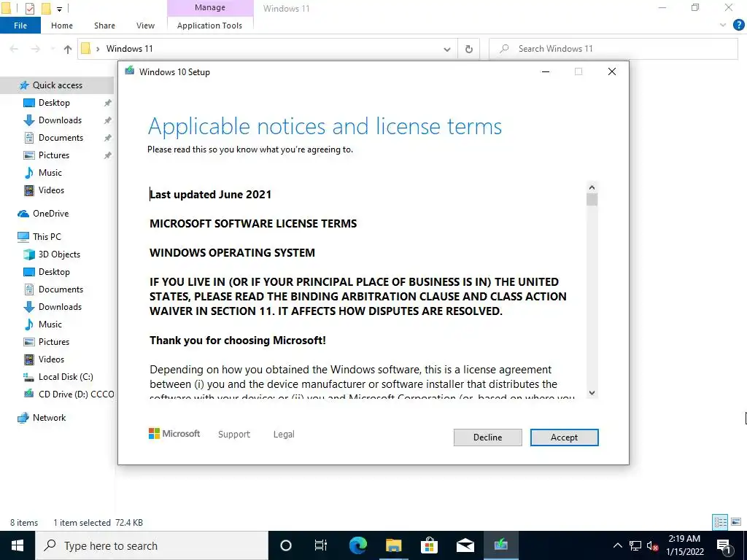Switch to the View ribbon tab
Viewport: 747px width, 560px height.
[x=145, y=26]
